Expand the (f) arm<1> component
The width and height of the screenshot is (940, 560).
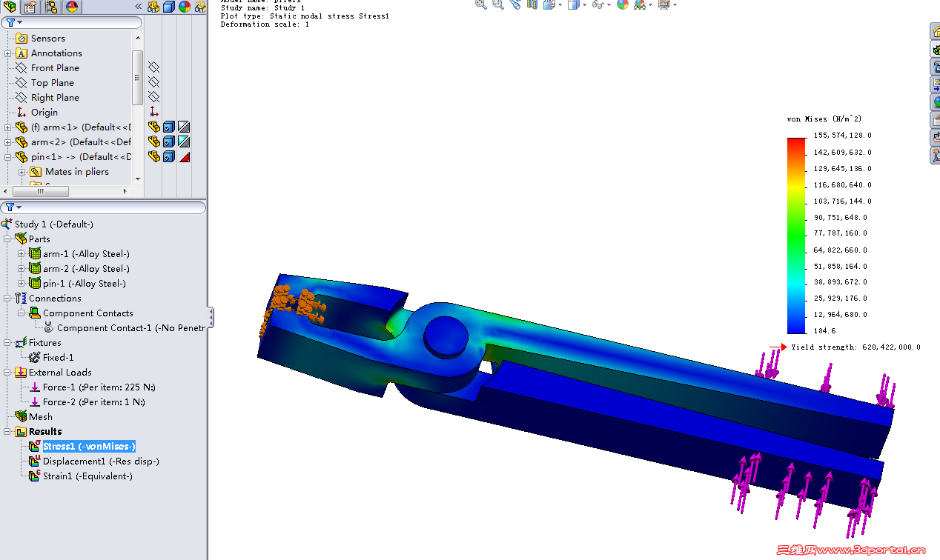pyautogui.click(x=7, y=127)
